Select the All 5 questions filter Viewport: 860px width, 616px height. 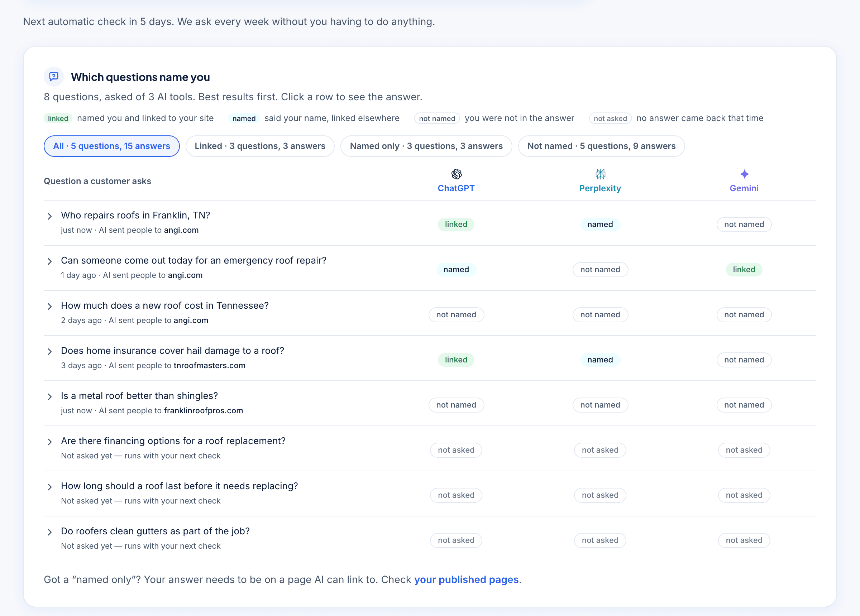(111, 146)
